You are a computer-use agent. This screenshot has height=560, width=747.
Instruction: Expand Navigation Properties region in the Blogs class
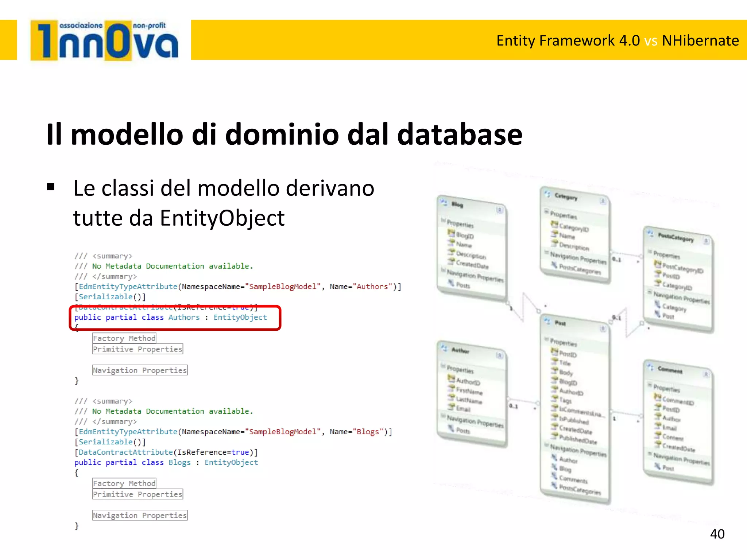pyautogui.click(x=140, y=516)
